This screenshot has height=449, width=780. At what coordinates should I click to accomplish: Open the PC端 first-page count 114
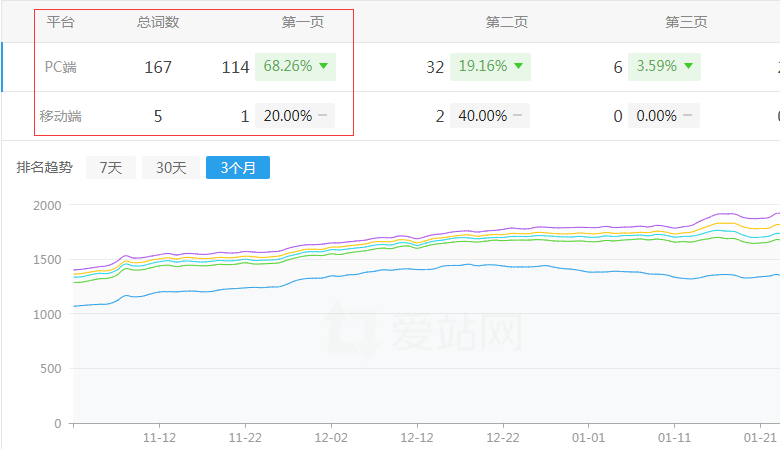pos(235,67)
